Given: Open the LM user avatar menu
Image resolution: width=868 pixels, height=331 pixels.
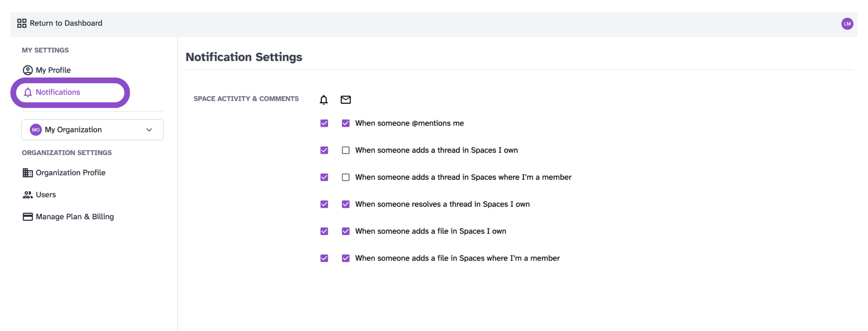Looking at the screenshot, I should click(x=847, y=24).
